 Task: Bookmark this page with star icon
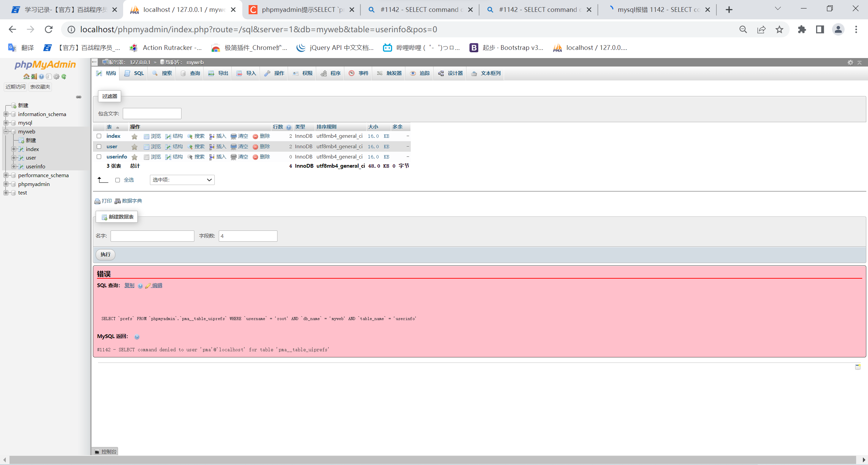point(779,30)
